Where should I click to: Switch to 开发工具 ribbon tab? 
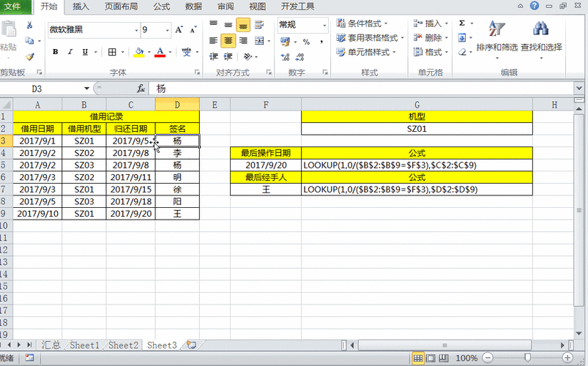[x=297, y=7]
